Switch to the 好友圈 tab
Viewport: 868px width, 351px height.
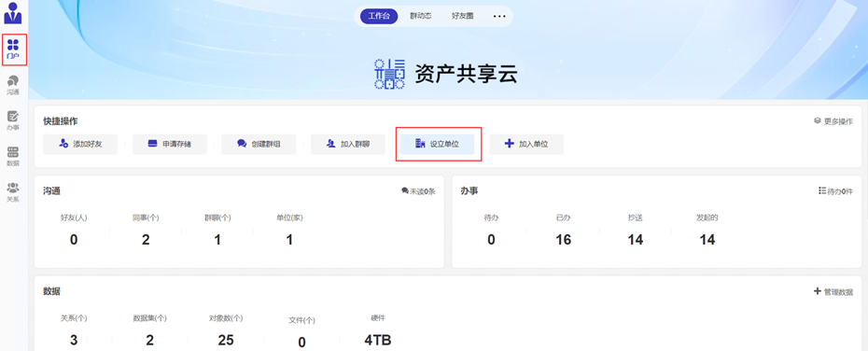tap(462, 16)
